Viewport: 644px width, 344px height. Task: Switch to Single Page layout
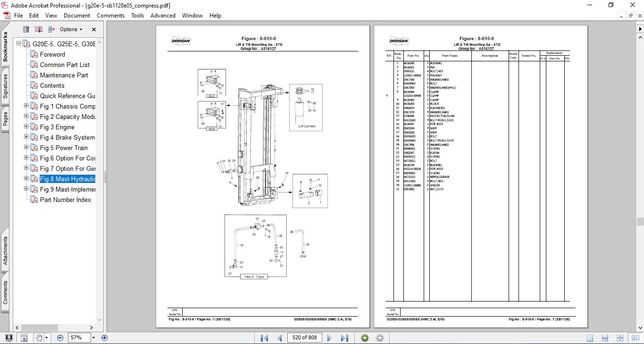(x=590, y=338)
